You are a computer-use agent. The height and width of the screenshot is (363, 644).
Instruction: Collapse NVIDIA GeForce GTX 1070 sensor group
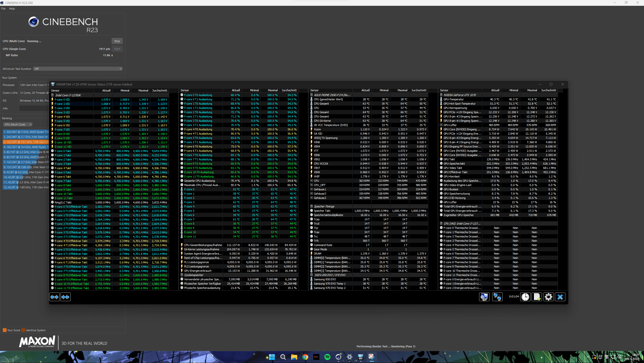(x=441, y=95)
